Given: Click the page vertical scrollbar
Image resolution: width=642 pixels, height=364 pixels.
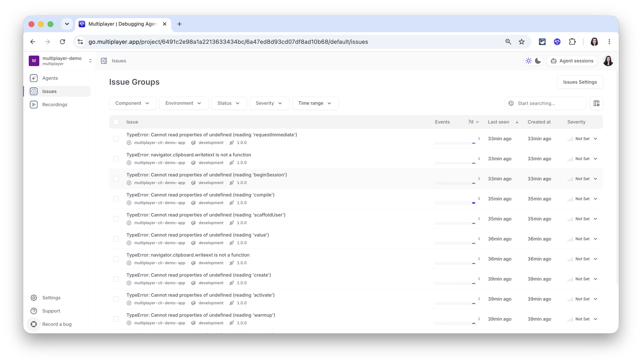Looking at the screenshot, I should (617, 177).
